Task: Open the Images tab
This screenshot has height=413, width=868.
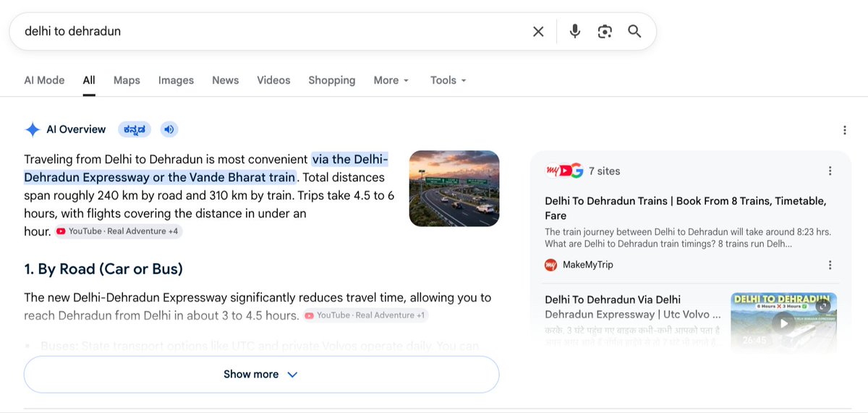Action: coord(176,80)
